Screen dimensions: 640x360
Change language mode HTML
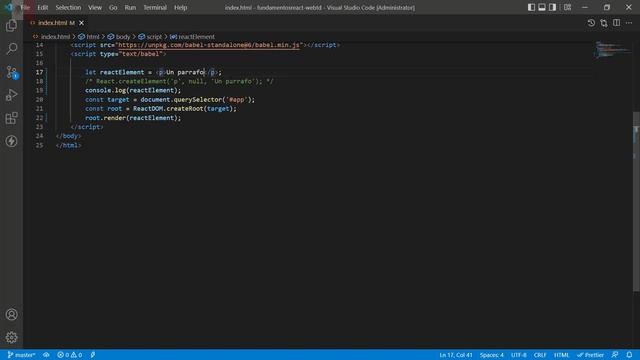[x=562, y=355]
